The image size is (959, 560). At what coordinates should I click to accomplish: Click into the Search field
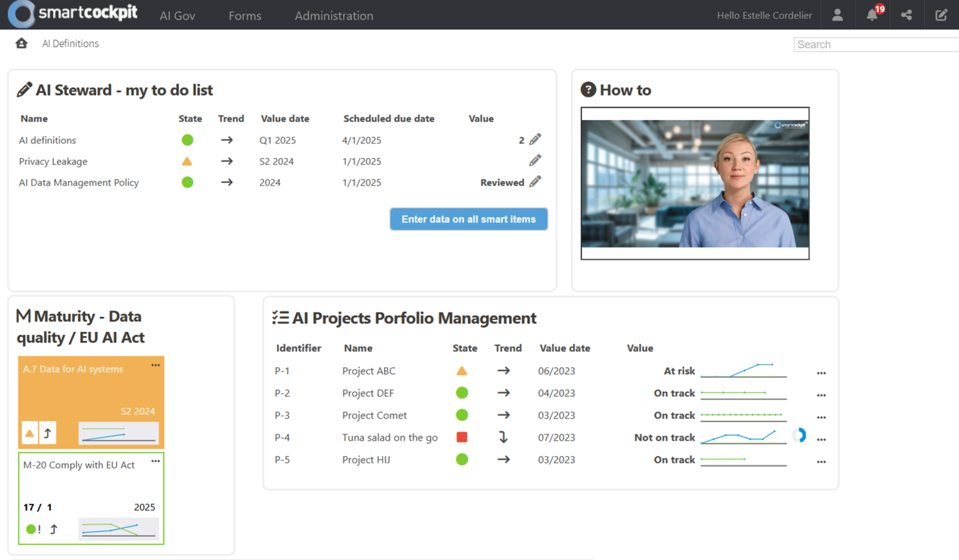pyautogui.click(x=875, y=44)
